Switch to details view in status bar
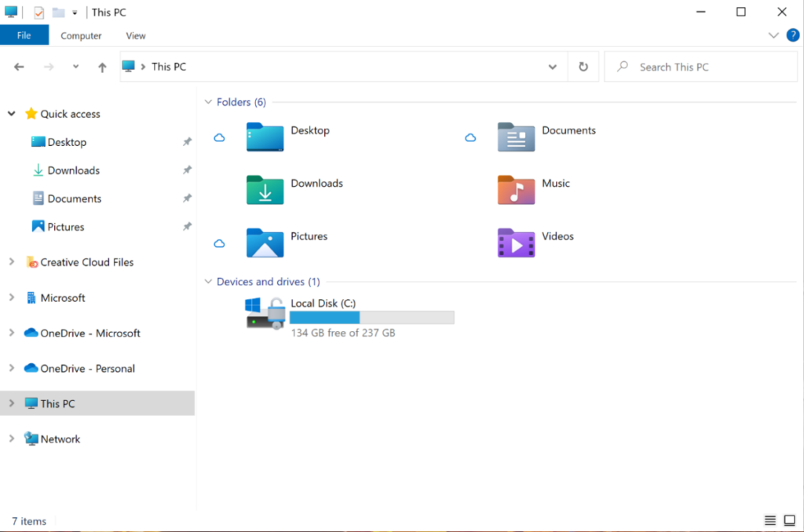The image size is (804, 532). pos(770,521)
